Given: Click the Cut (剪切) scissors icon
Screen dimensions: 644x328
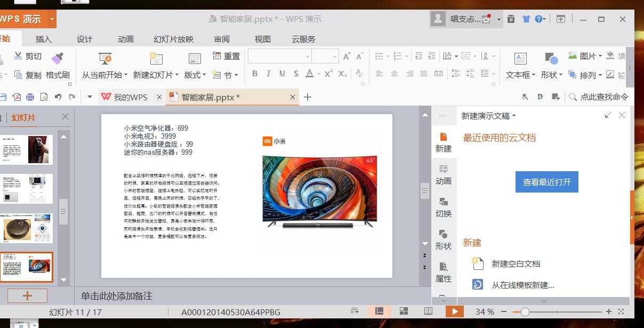Looking at the screenshot, I should pyautogui.click(x=18, y=56).
